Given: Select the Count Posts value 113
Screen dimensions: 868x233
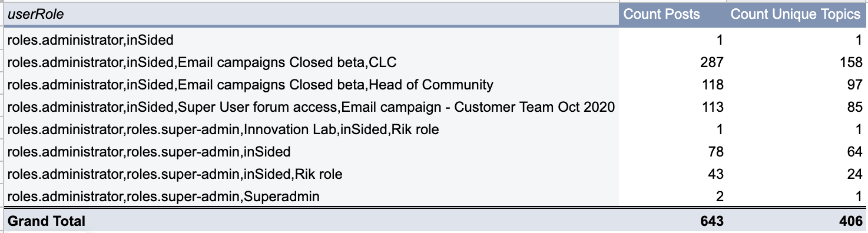Looking at the screenshot, I should 713,107.
